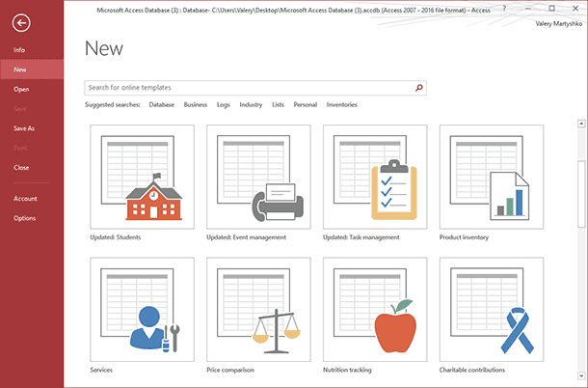
Task: Select the Task management template thumbnail
Action: [x=375, y=177]
